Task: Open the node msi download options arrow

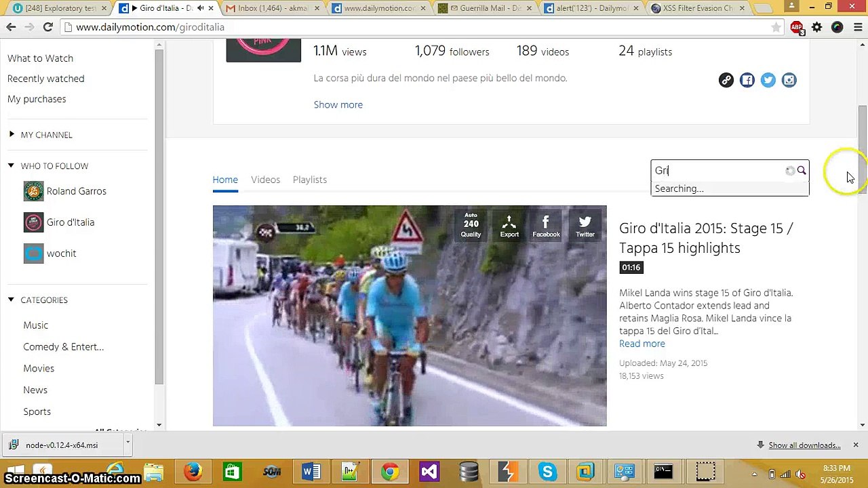Action: point(127,444)
